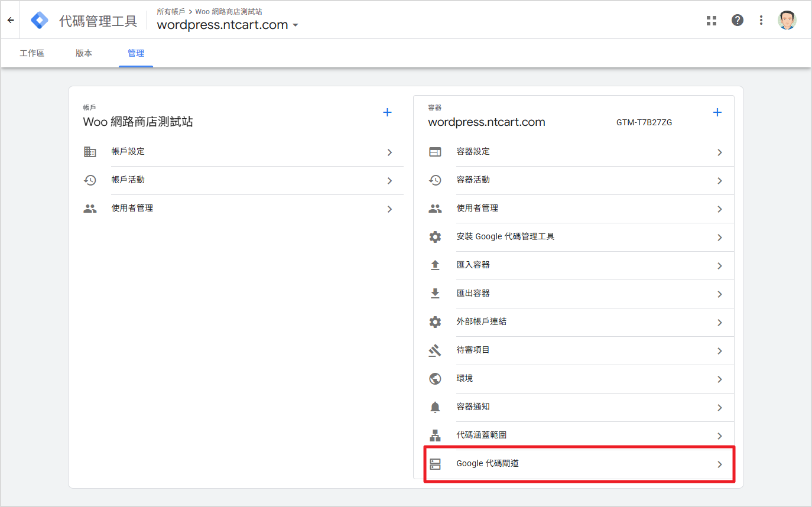Open 帳戶活動

pyautogui.click(x=243, y=180)
